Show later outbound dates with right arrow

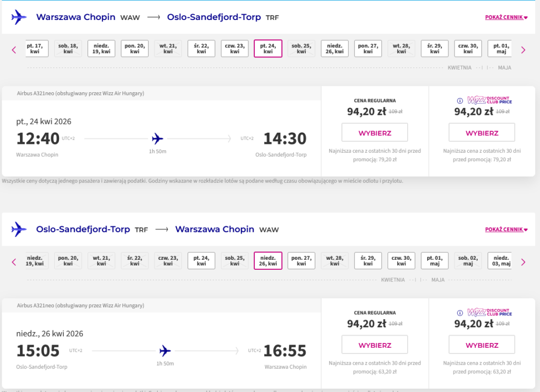523,50
